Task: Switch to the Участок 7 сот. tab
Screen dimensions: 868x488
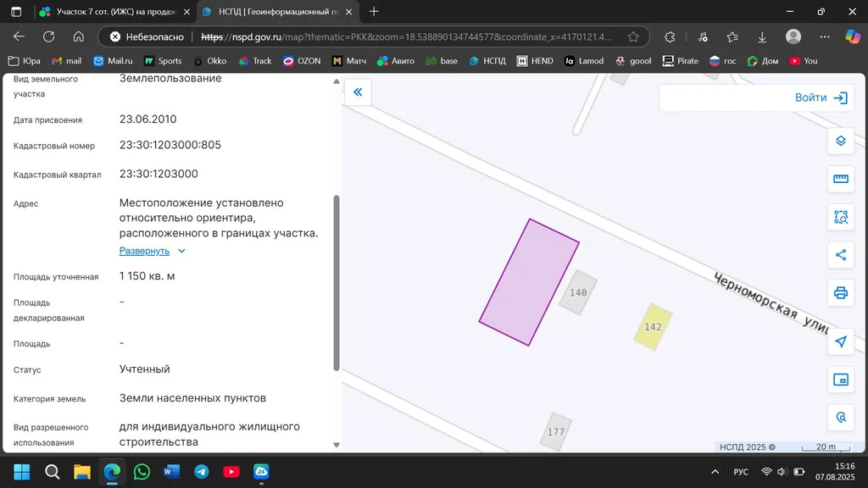Action: pyautogui.click(x=109, y=12)
